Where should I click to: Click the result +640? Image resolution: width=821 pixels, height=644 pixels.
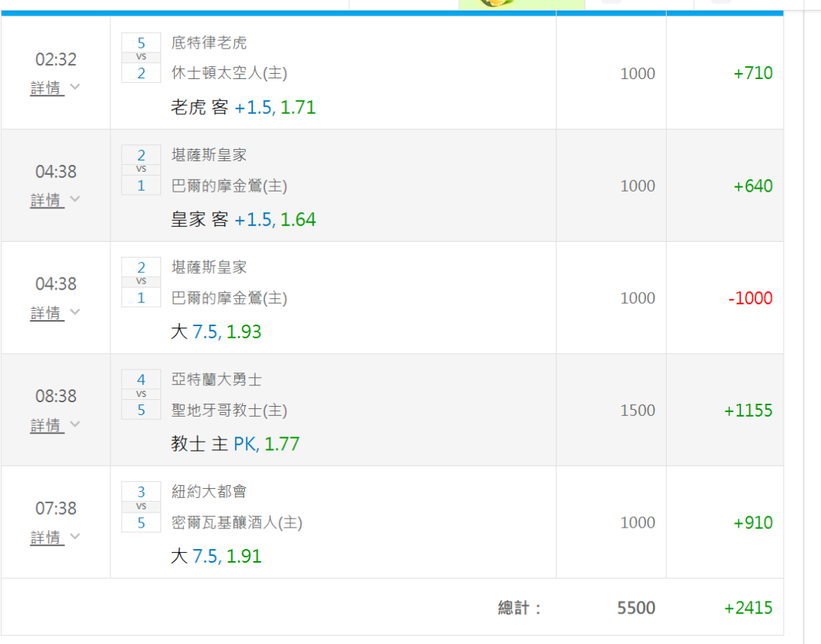click(753, 186)
